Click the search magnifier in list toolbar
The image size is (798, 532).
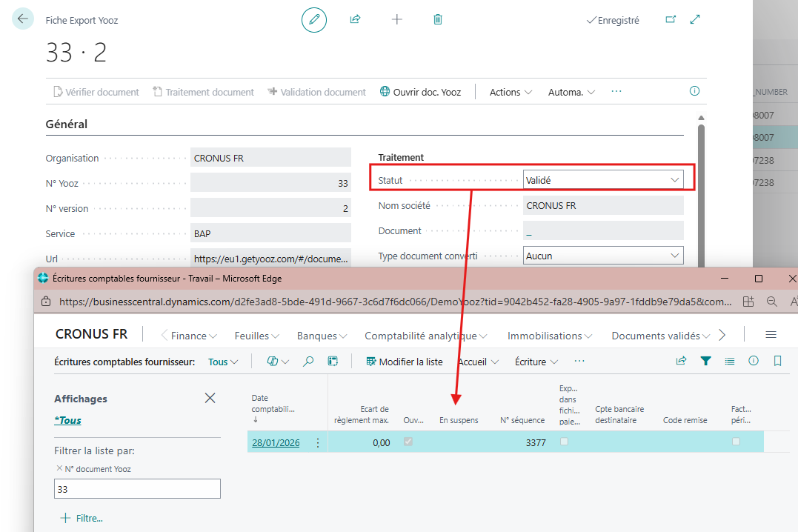pos(309,362)
